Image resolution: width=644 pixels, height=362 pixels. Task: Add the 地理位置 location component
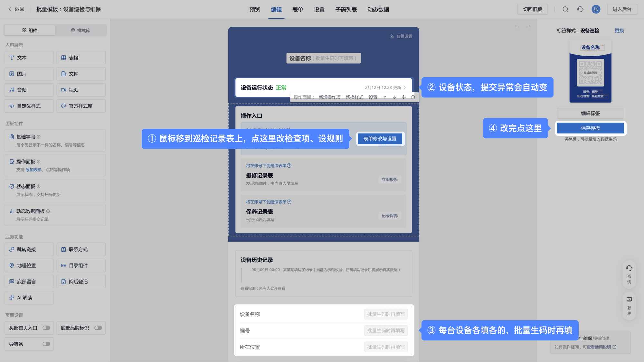[x=29, y=265]
